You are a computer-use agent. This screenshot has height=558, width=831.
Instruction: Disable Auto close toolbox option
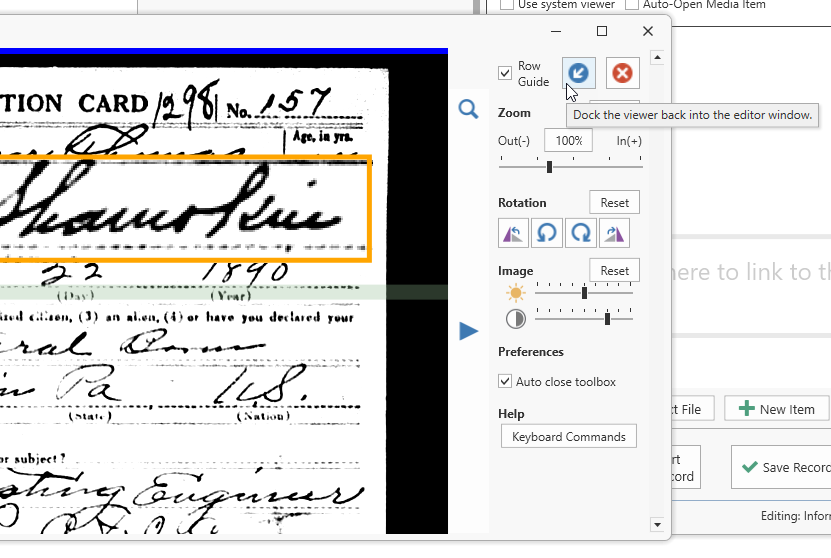point(506,382)
